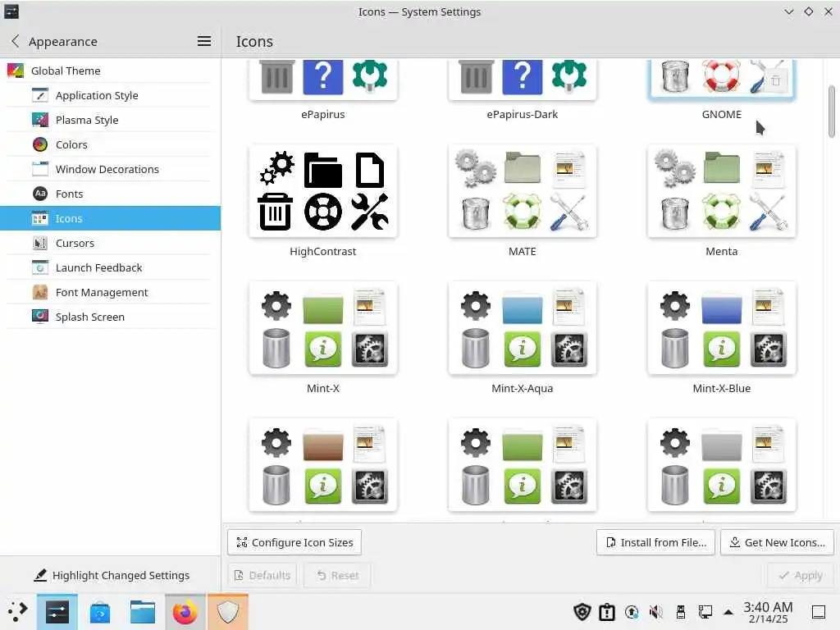Open Window Decorations settings
This screenshot has width=840, height=630.
click(x=111, y=169)
